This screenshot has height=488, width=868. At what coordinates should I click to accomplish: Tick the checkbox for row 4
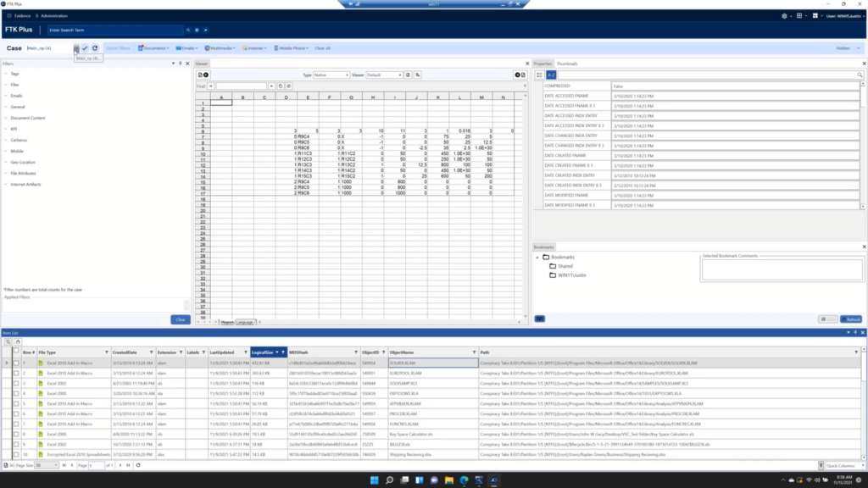click(15, 393)
